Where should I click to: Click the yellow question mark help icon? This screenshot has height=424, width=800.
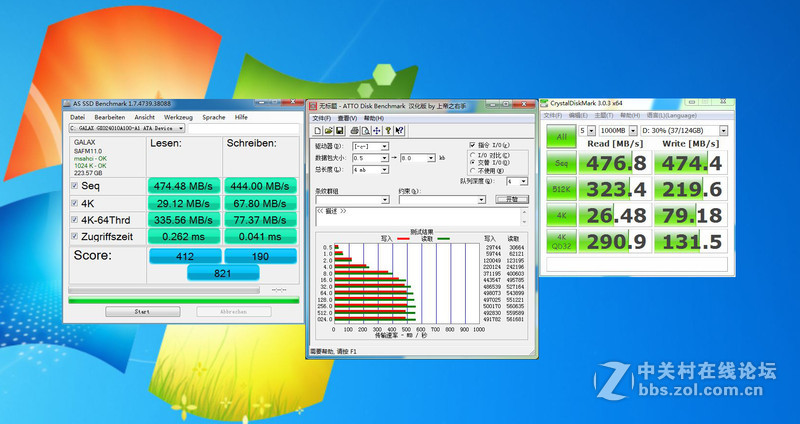click(390, 130)
